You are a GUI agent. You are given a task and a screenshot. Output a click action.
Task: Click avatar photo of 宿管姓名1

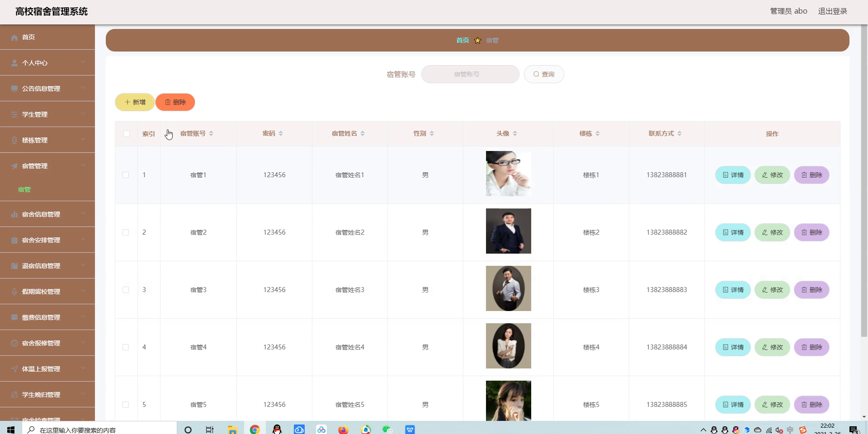[509, 174]
